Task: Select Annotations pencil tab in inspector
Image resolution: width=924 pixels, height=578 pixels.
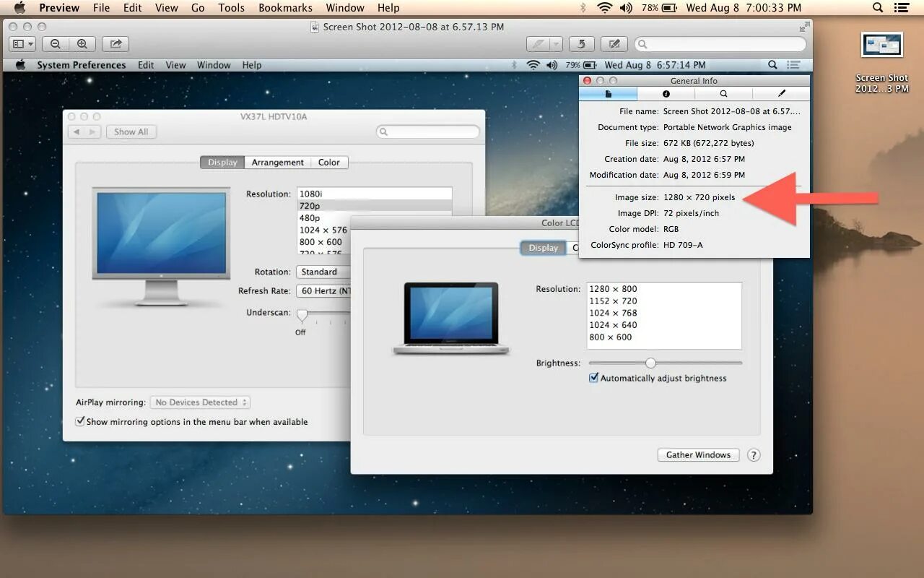Action: 781,94
